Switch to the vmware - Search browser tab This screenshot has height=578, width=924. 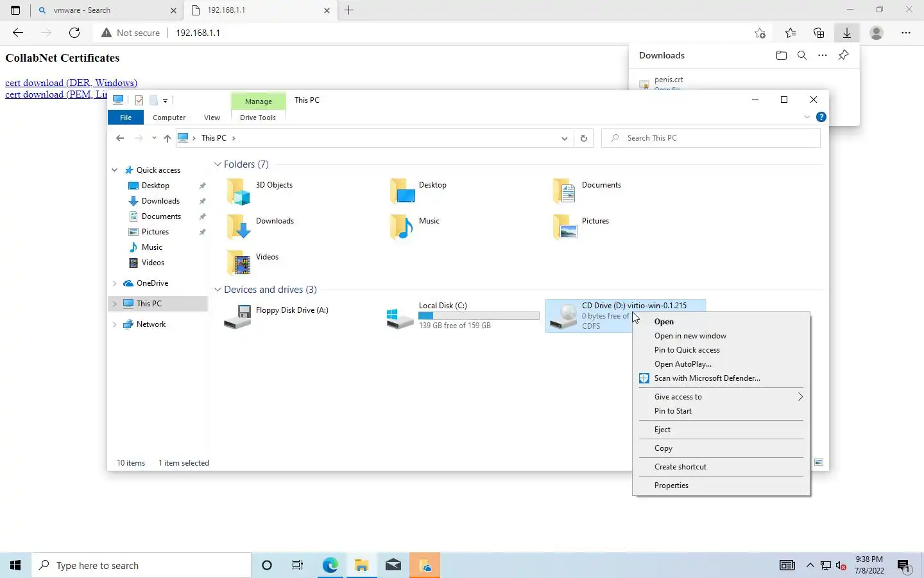tap(107, 10)
